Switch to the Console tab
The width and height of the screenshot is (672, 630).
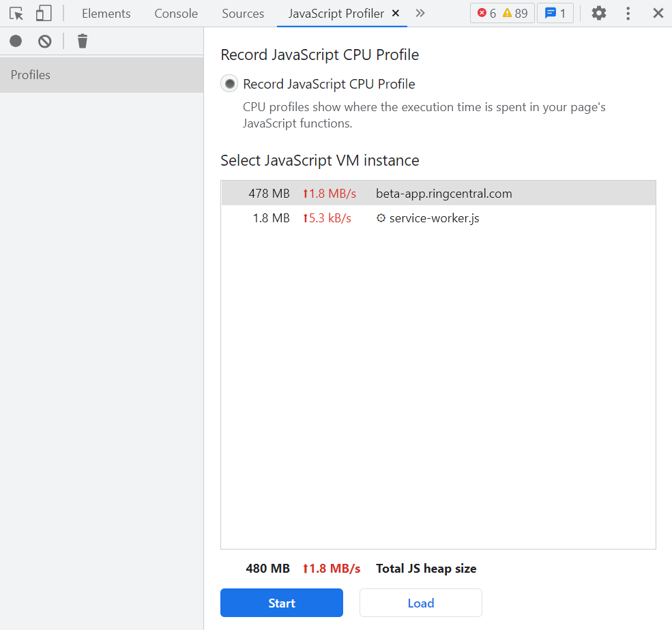[175, 13]
